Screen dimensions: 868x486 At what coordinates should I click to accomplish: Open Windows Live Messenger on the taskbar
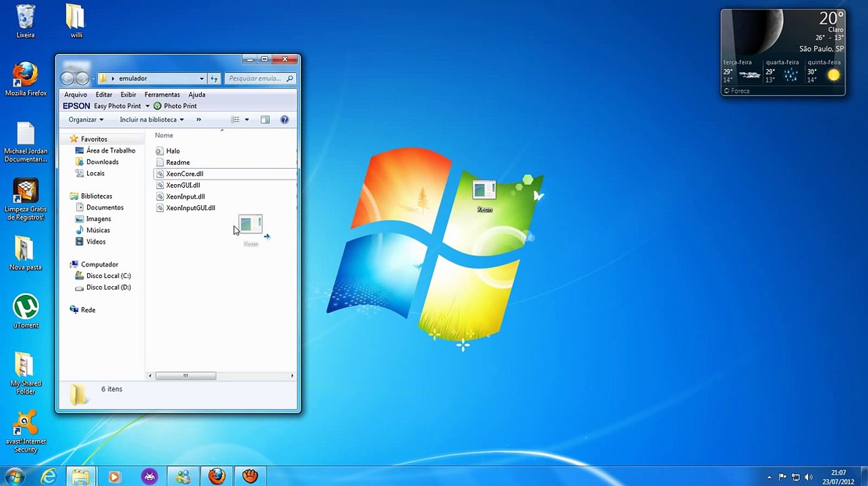pyautogui.click(x=183, y=477)
